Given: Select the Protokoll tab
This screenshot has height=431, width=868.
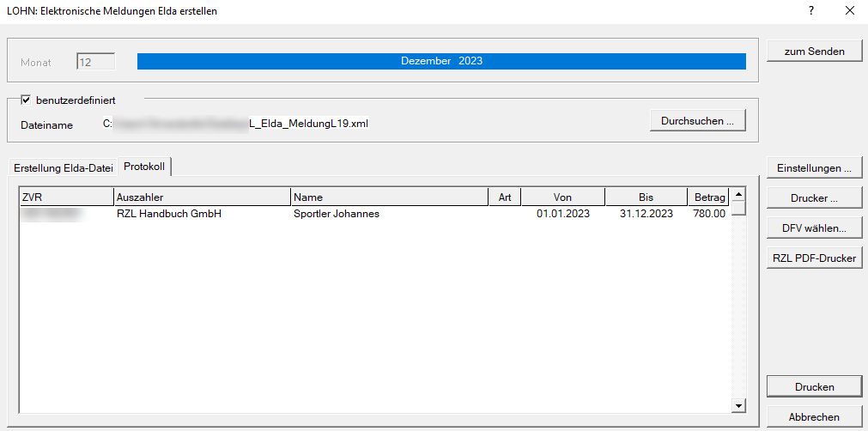Looking at the screenshot, I should pos(144,167).
